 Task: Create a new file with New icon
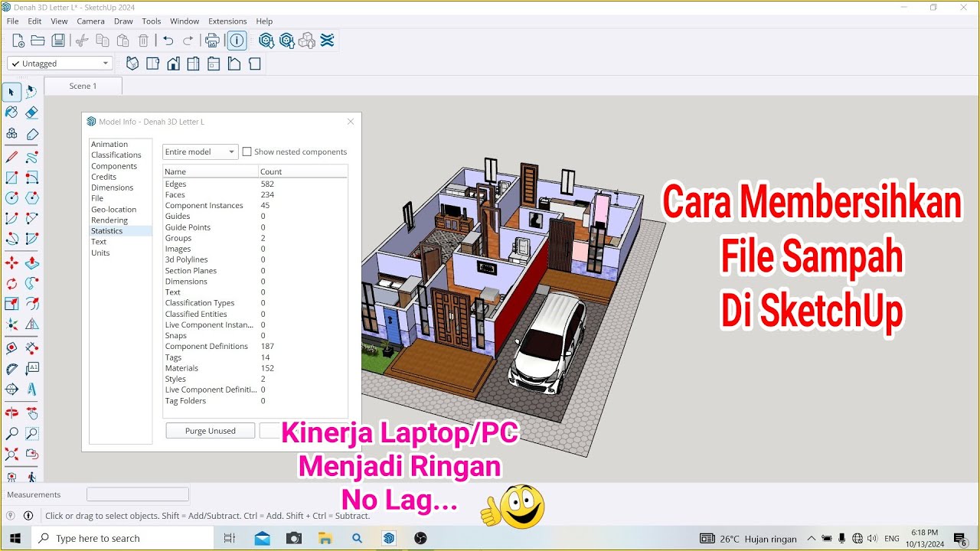18,41
